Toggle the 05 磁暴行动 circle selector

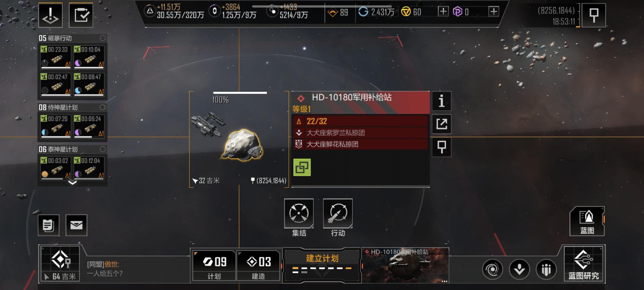[103, 38]
